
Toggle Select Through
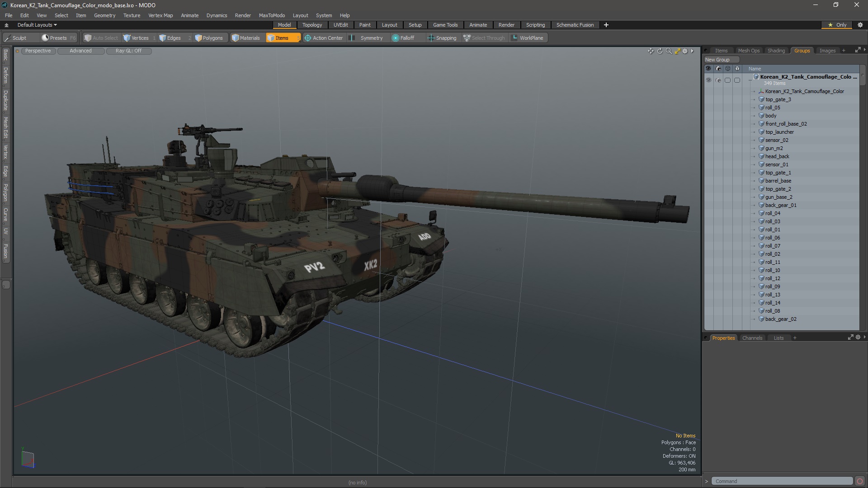pos(484,38)
